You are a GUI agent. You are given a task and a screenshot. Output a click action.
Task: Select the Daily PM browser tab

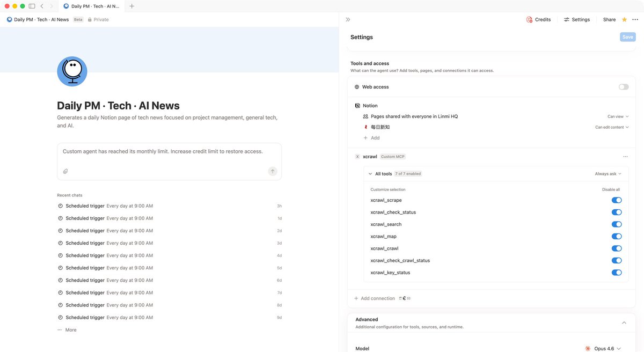click(91, 6)
